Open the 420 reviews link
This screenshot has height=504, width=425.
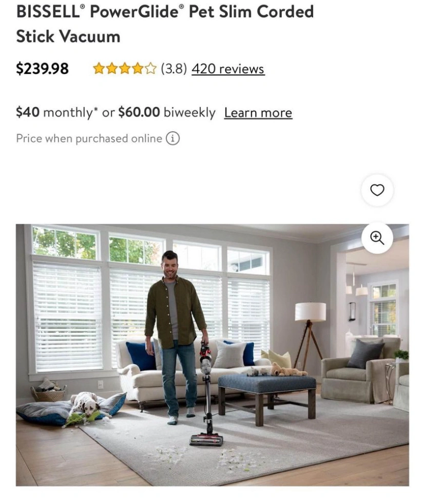click(228, 69)
